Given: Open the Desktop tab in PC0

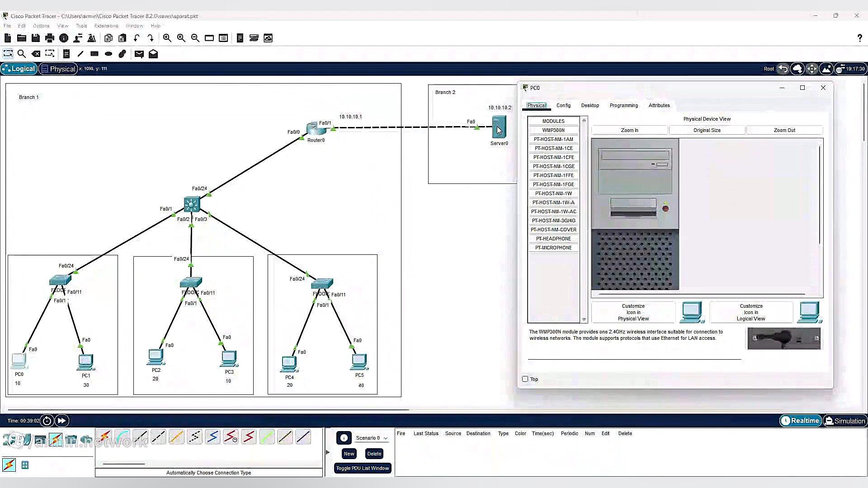Looking at the screenshot, I should pos(590,105).
